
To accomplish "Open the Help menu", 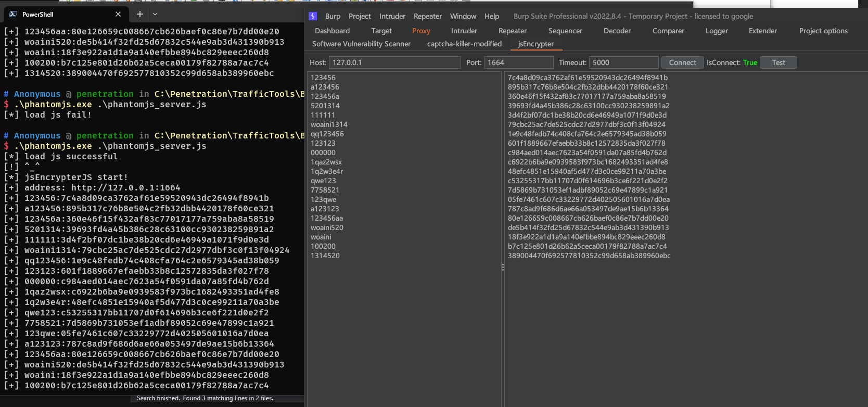I will (492, 16).
